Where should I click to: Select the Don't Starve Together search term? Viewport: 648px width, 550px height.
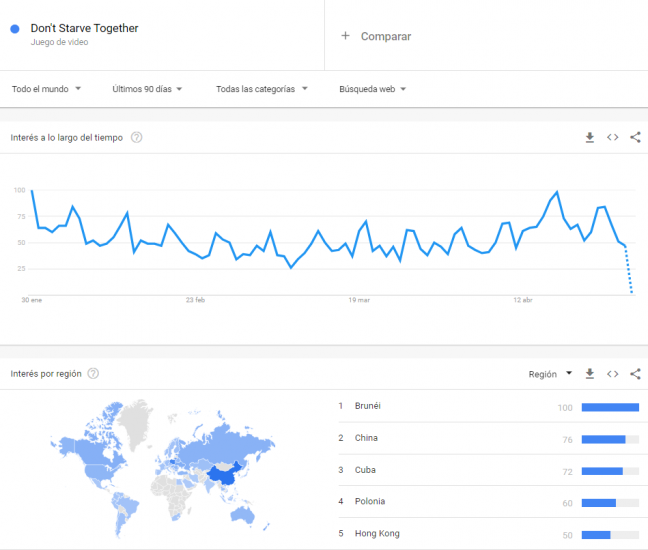tap(84, 28)
